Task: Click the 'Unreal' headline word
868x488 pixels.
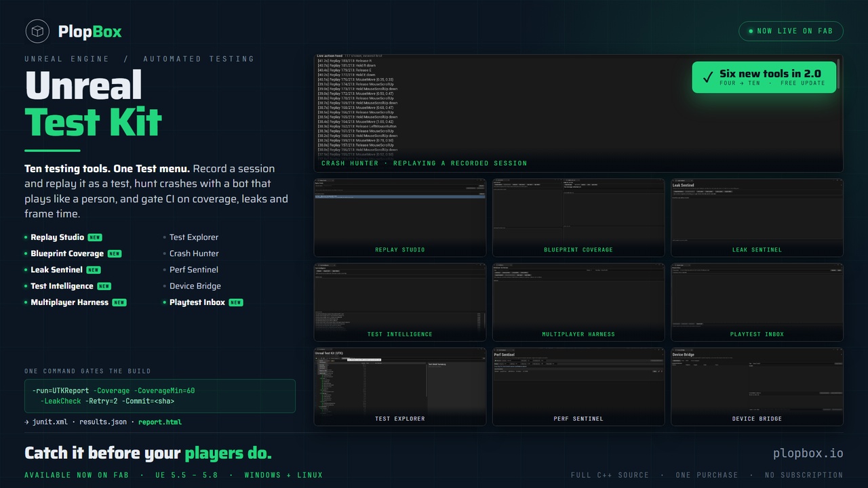Action: [83, 85]
